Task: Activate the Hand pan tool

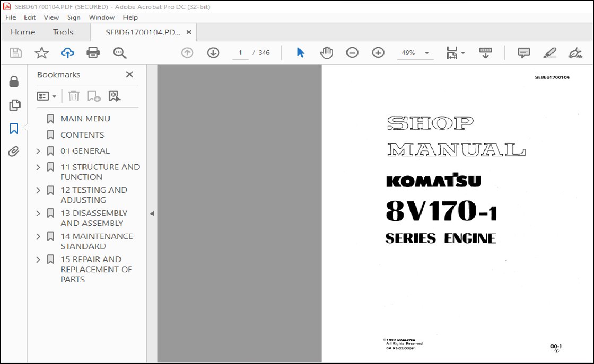Action: [x=326, y=52]
